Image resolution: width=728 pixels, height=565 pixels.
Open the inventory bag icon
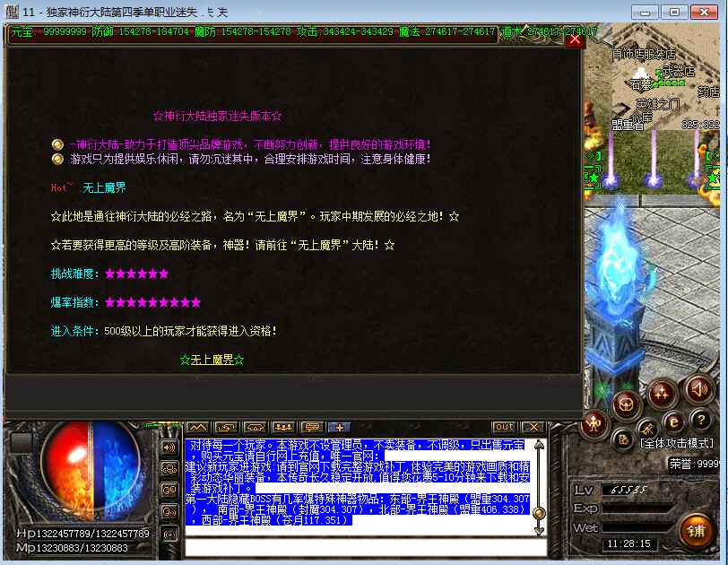(x=628, y=404)
